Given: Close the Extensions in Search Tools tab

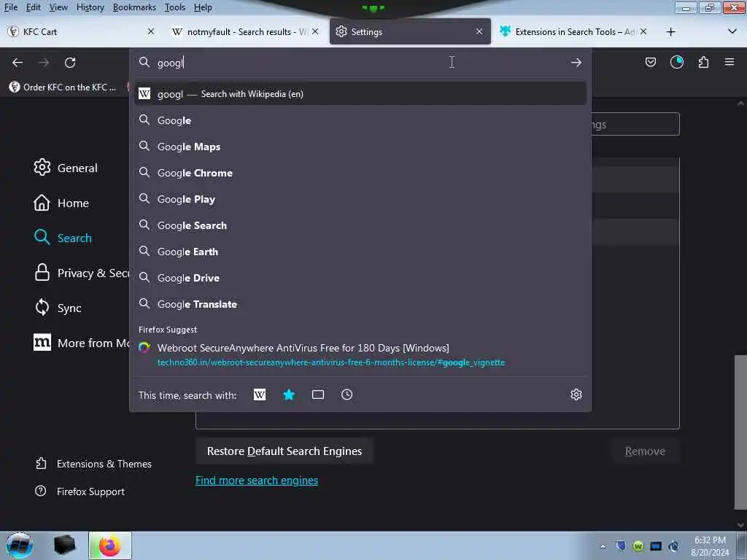Looking at the screenshot, I should coord(643,31).
